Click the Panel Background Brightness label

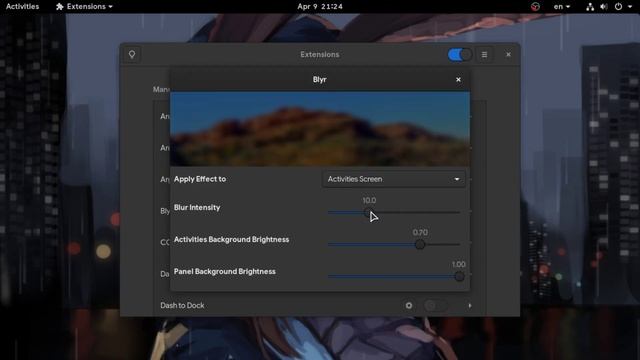point(224,271)
